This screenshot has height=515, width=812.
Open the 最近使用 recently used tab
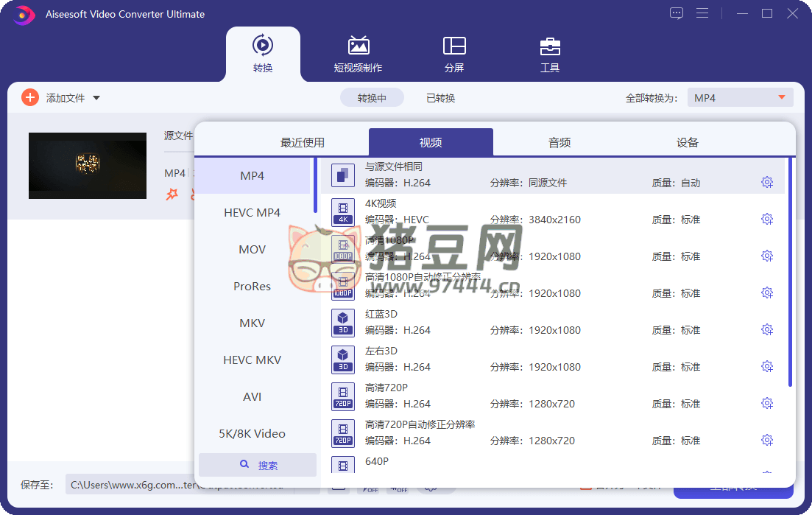point(302,143)
